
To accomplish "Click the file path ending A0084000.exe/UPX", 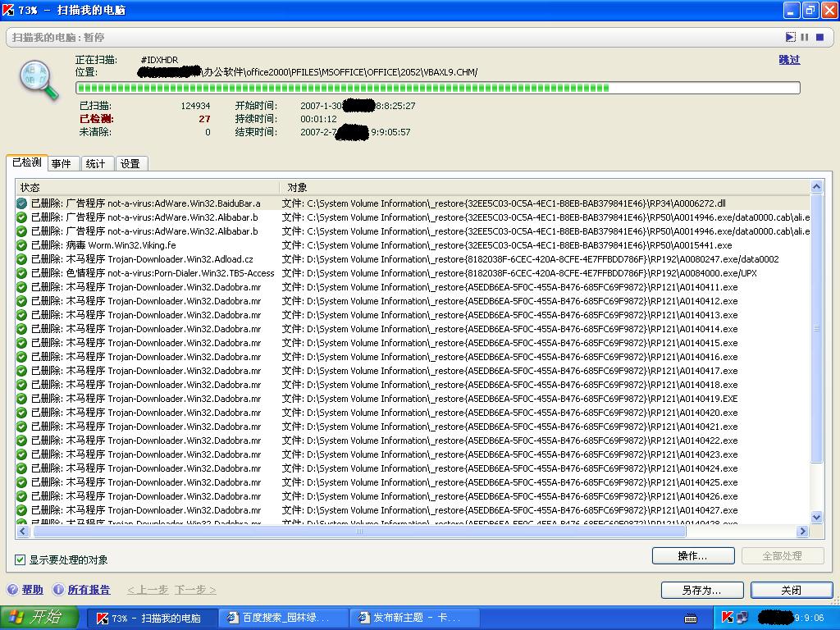I will coord(519,273).
